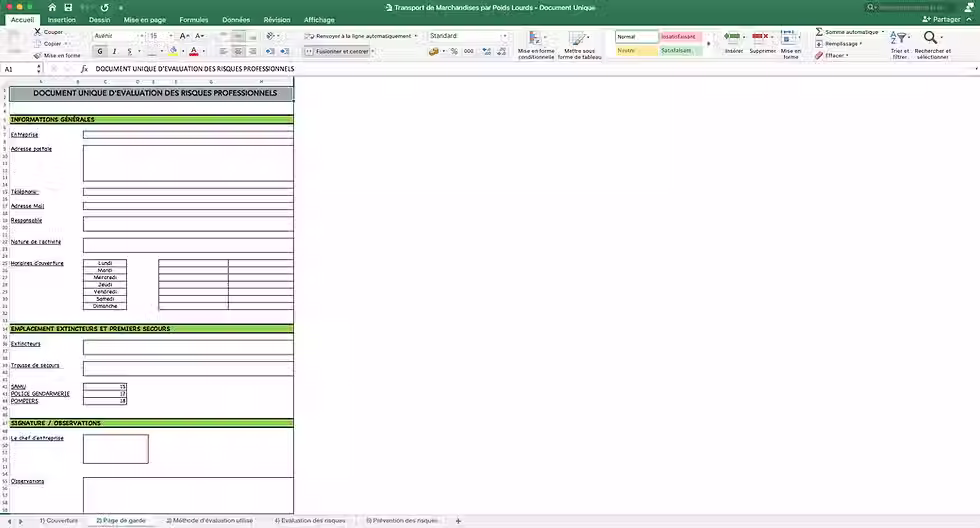The image size is (980, 528).
Task: Click the text orientation icon
Action: coord(271,36)
